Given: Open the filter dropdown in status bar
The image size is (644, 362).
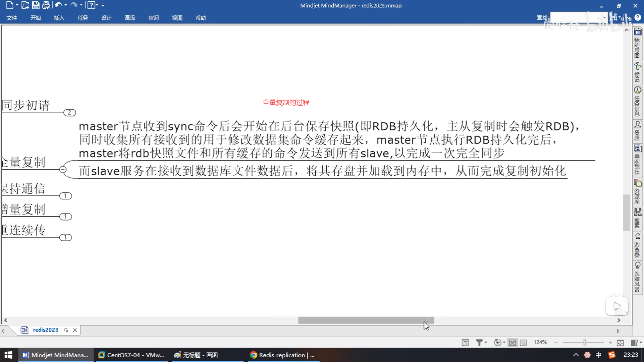Looking at the screenshot, I should [486, 343].
